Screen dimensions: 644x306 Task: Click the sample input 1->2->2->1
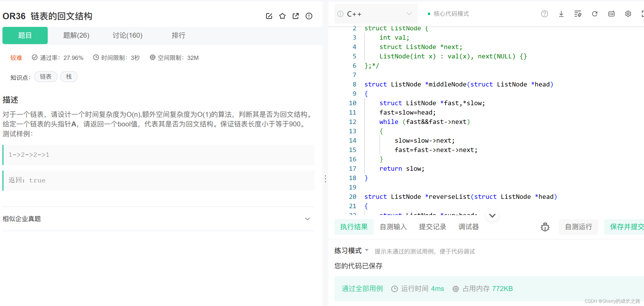(x=29, y=155)
